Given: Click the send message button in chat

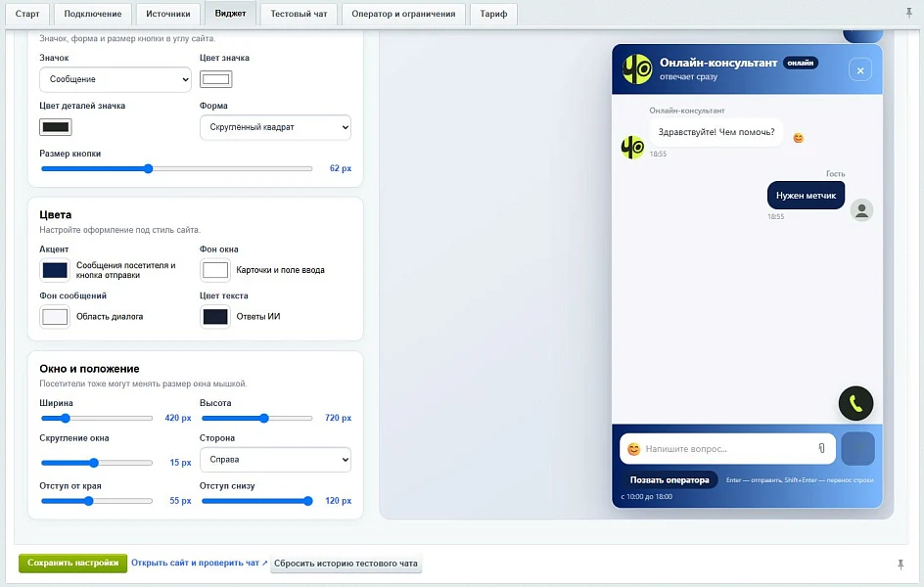Looking at the screenshot, I should point(857,449).
